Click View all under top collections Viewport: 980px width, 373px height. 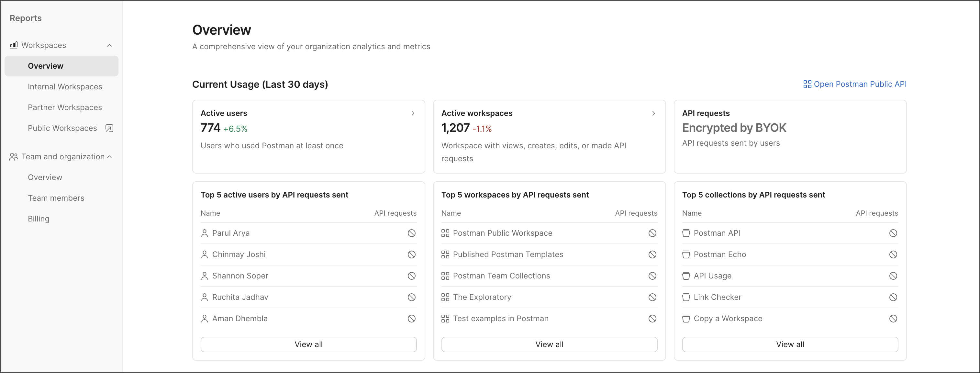coord(790,345)
